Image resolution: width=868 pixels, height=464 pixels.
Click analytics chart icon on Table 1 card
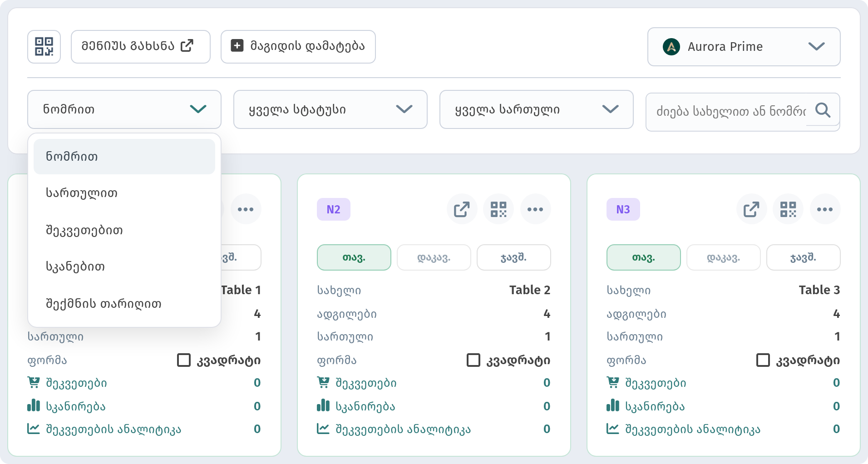tap(34, 428)
